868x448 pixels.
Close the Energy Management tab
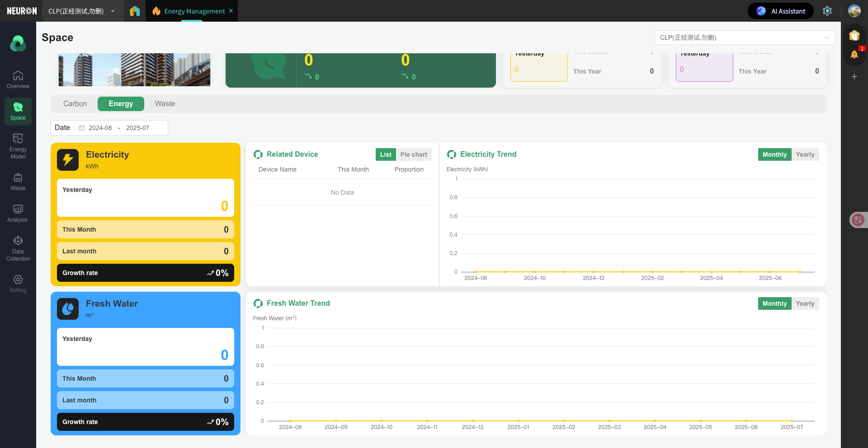tap(231, 11)
